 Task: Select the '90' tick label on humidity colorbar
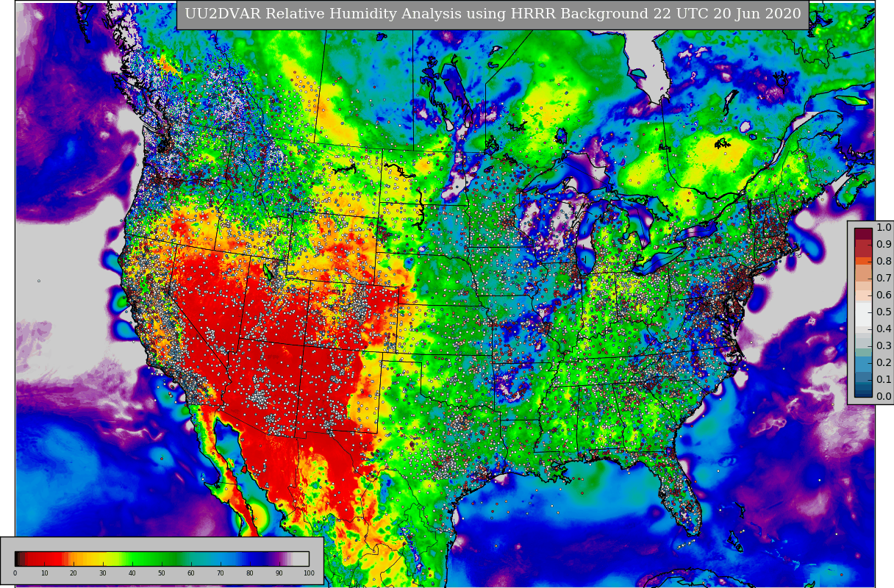click(x=279, y=573)
